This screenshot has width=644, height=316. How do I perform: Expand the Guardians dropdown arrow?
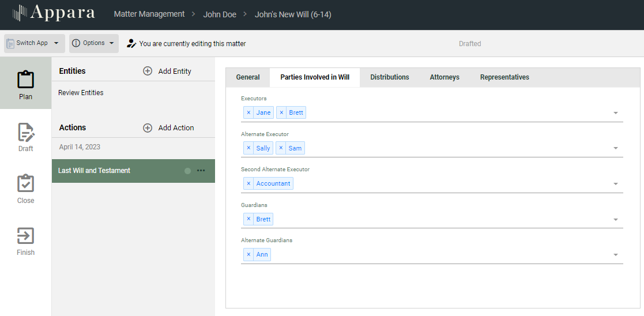(615, 220)
